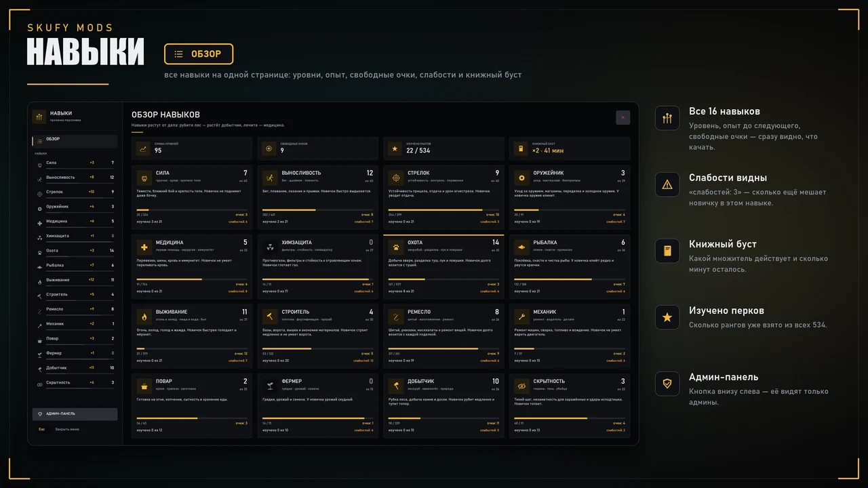Open Выживание in the sidebar skill list
Image resolution: width=868 pixels, height=488 pixels.
pyautogui.click(x=75, y=280)
